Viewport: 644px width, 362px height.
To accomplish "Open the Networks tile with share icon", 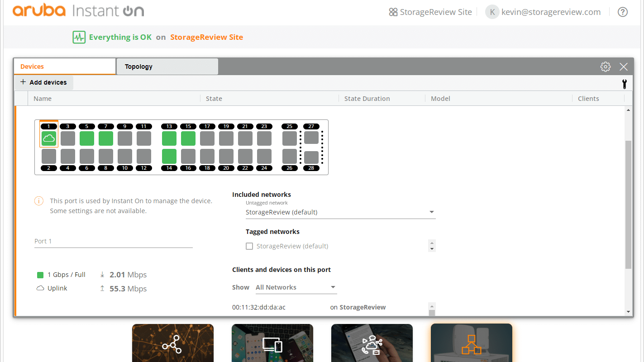I will point(173,343).
